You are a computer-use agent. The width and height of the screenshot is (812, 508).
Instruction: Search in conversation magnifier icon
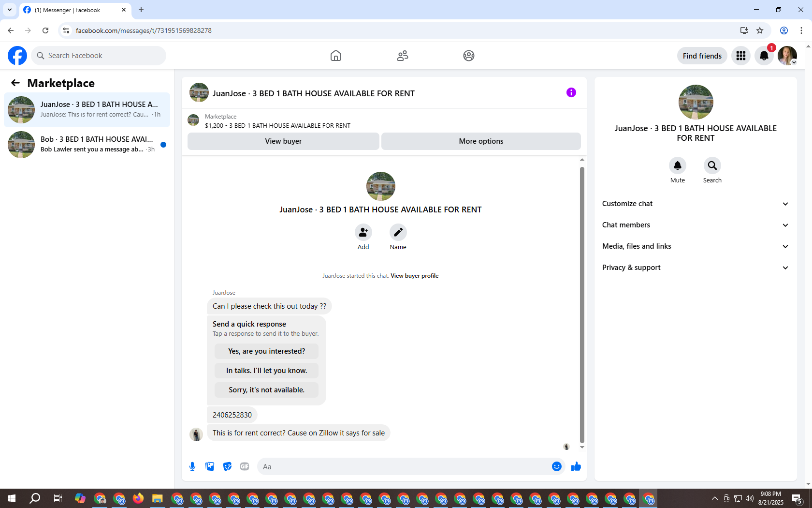tap(712, 165)
